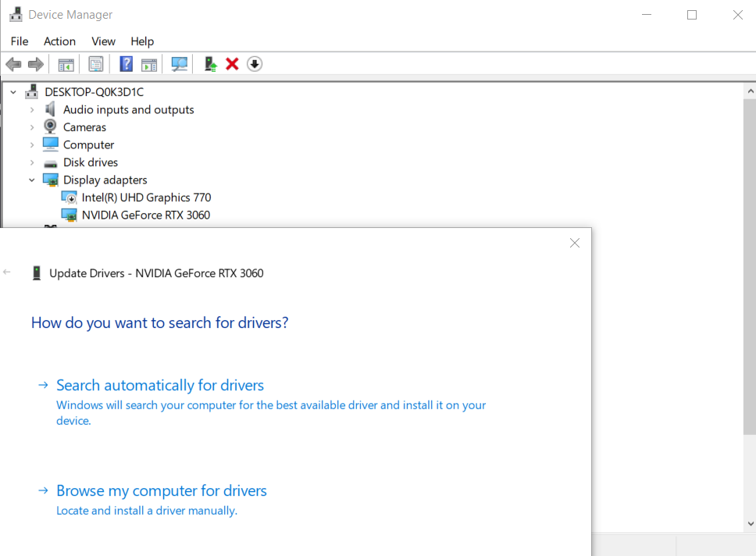Click the scrollbar down arrow
The height and width of the screenshot is (556, 756).
click(x=751, y=524)
